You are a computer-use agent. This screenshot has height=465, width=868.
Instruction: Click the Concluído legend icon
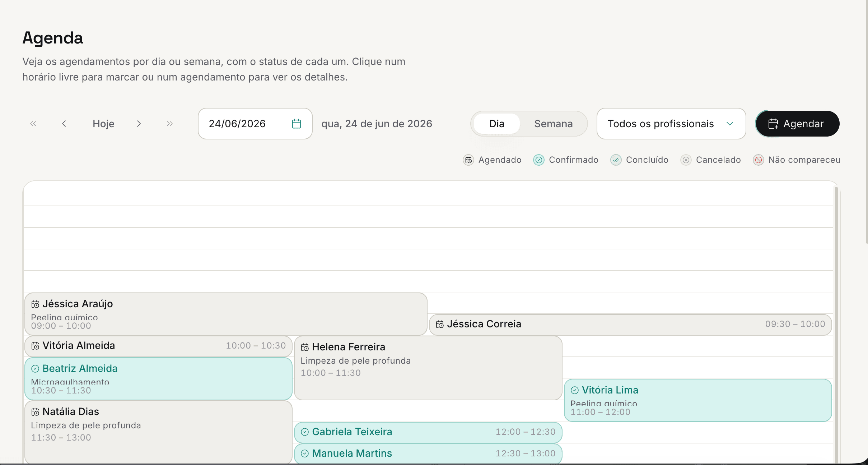[x=616, y=160]
